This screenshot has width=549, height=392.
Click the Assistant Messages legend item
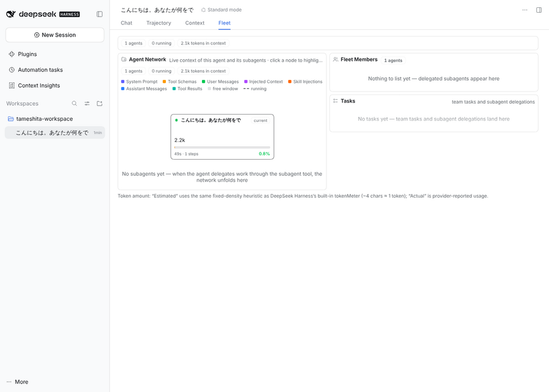pyautogui.click(x=144, y=88)
